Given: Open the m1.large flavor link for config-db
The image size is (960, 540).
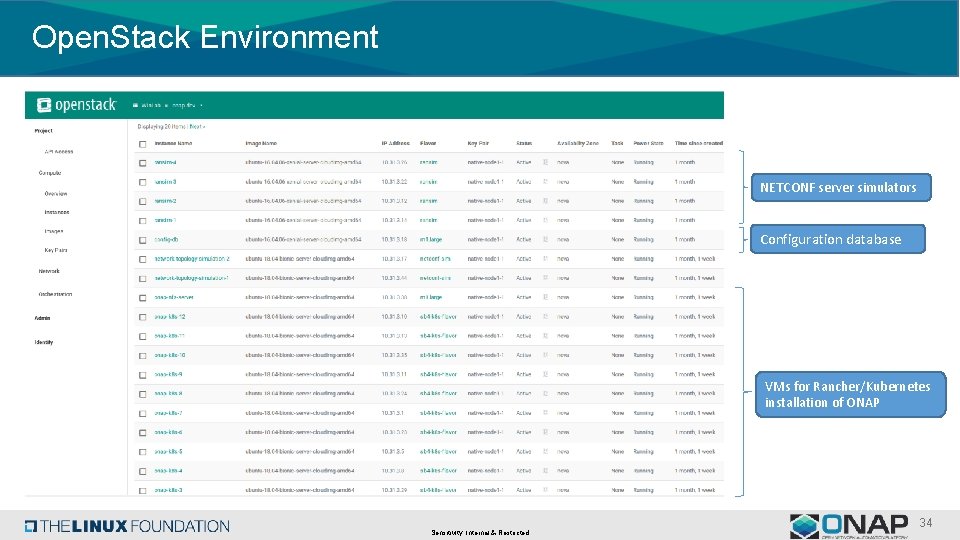Looking at the screenshot, I should click(431, 239).
